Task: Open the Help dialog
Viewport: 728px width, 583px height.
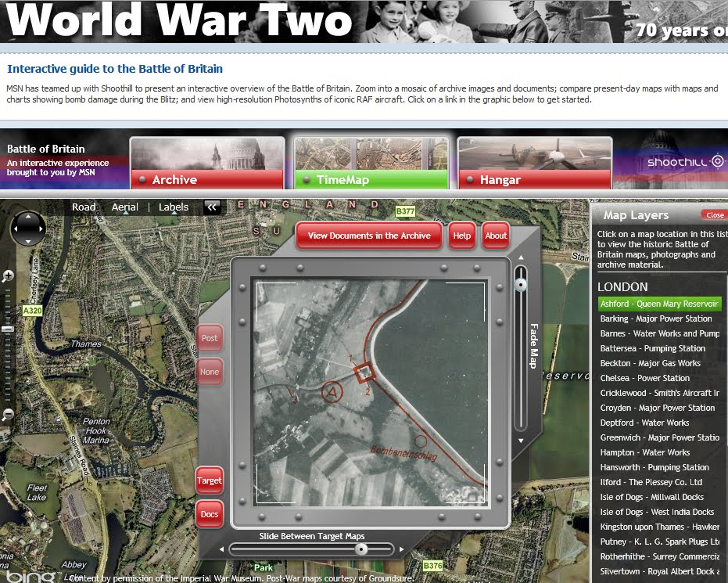Action: pyautogui.click(x=461, y=235)
